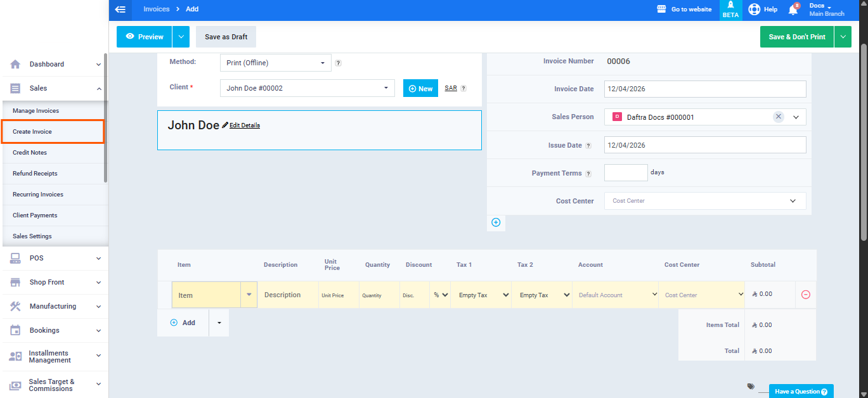Click the New client button
This screenshot has width=868, height=398.
(420, 89)
